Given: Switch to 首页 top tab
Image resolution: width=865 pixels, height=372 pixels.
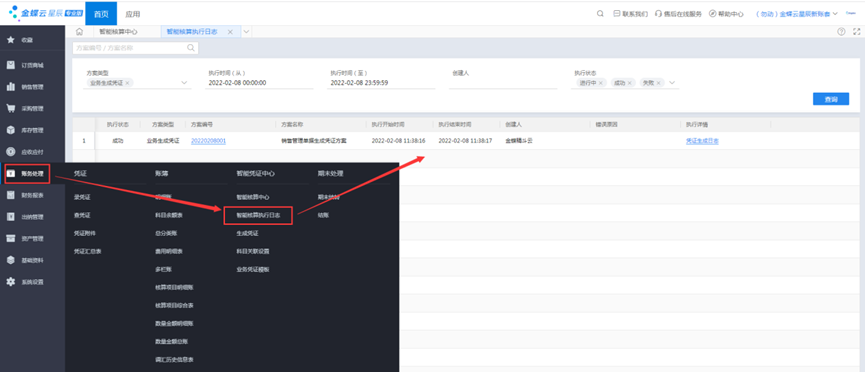Looking at the screenshot, I should pos(101,14).
